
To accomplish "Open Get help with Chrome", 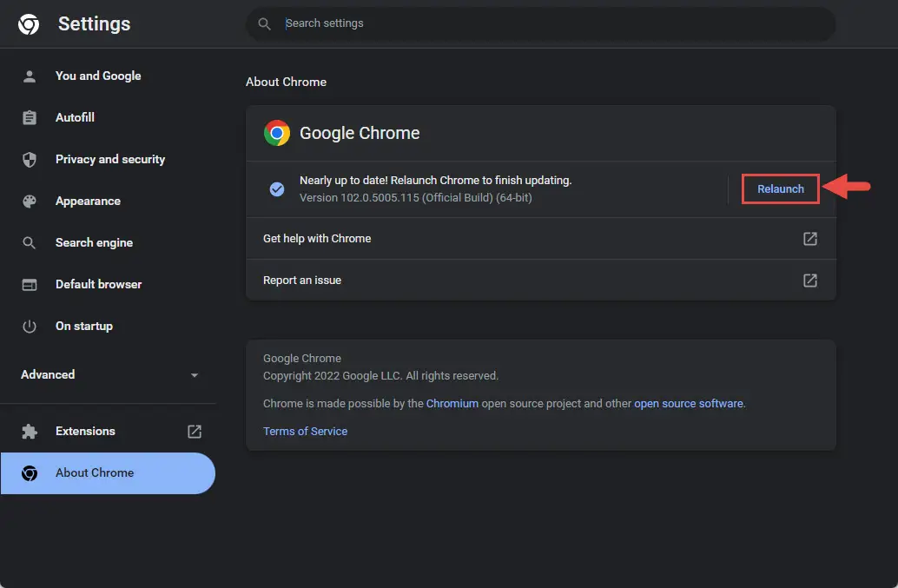I will click(541, 239).
